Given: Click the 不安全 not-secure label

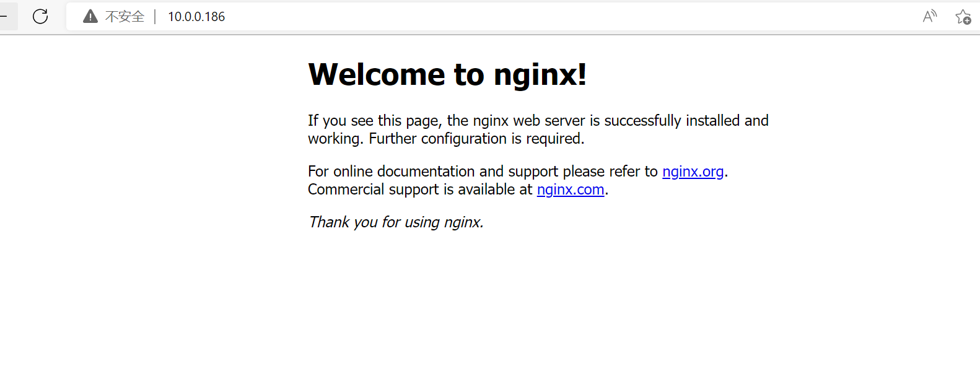Looking at the screenshot, I should tap(125, 17).
